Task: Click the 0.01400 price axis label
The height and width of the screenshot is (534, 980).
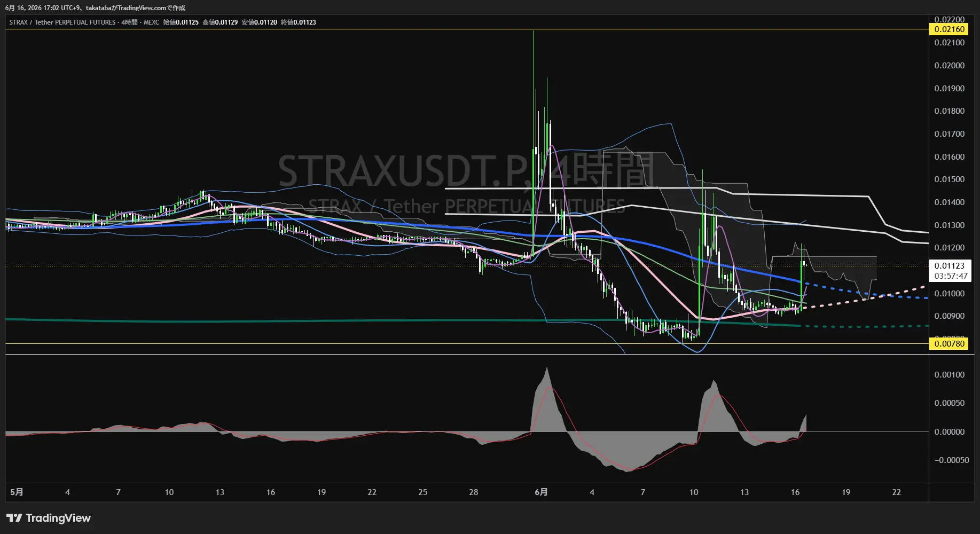Action: click(x=950, y=202)
